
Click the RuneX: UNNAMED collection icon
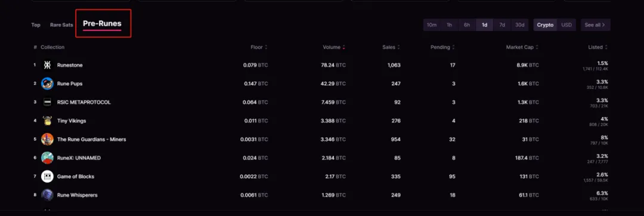47,158
